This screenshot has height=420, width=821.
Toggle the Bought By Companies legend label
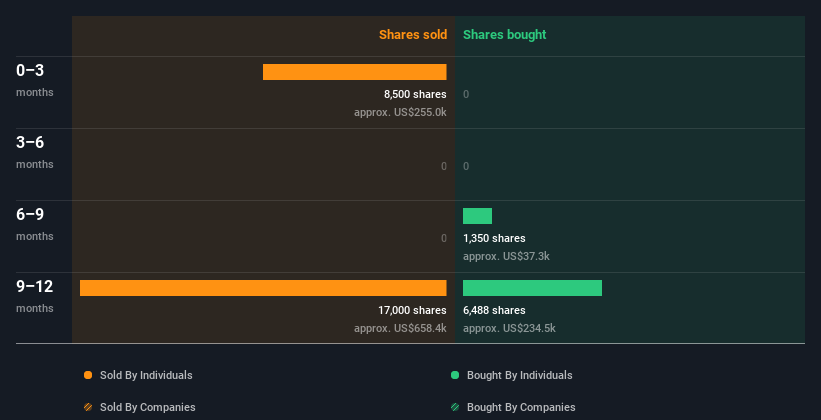[521, 407]
